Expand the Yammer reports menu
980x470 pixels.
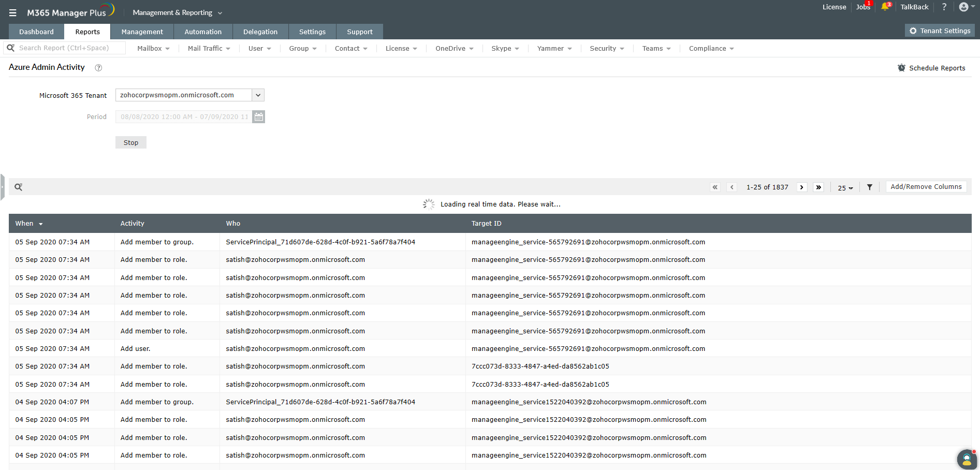pos(554,48)
